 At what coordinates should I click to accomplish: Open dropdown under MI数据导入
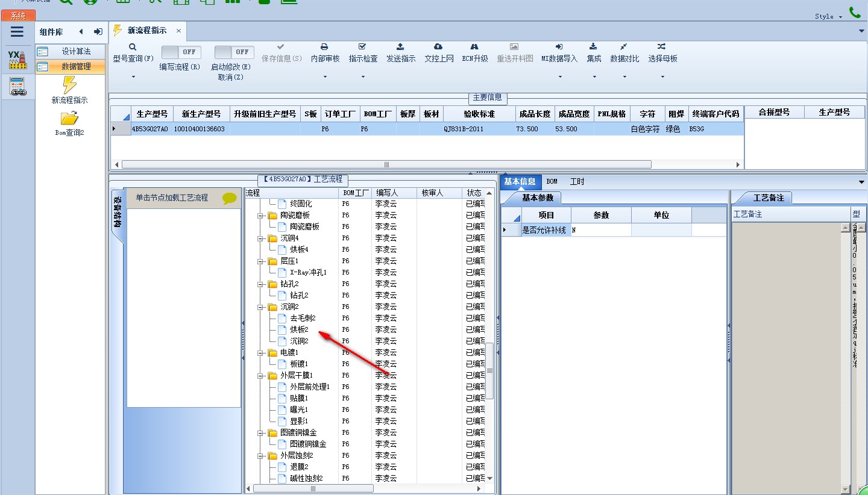pyautogui.click(x=560, y=77)
